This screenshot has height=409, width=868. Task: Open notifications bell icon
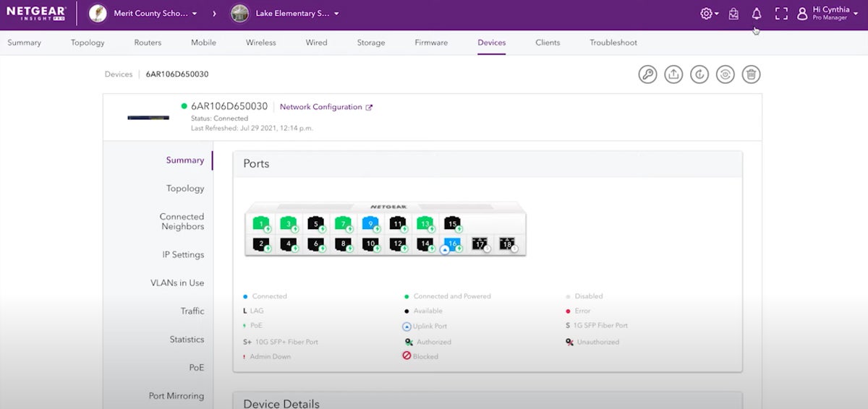click(757, 14)
